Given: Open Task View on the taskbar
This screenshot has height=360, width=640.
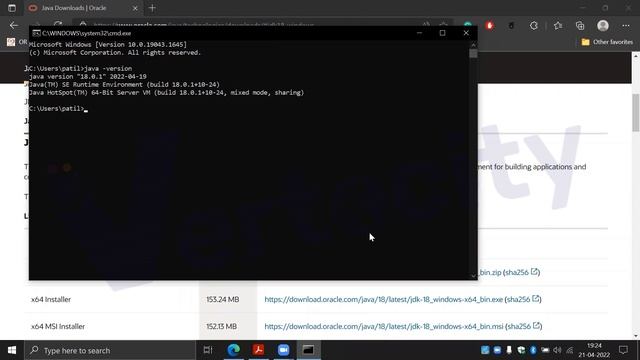Looking at the screenshot, I should tap(208, 350).
